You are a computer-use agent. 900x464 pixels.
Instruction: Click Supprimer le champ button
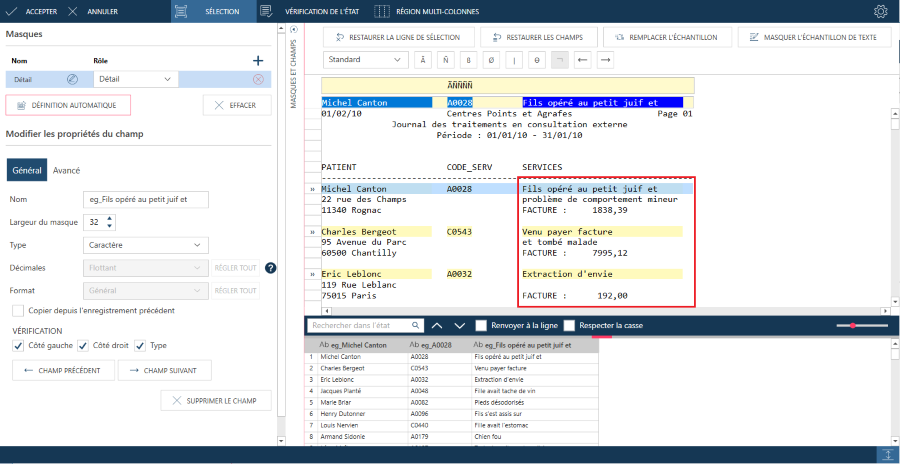[216, 401]
